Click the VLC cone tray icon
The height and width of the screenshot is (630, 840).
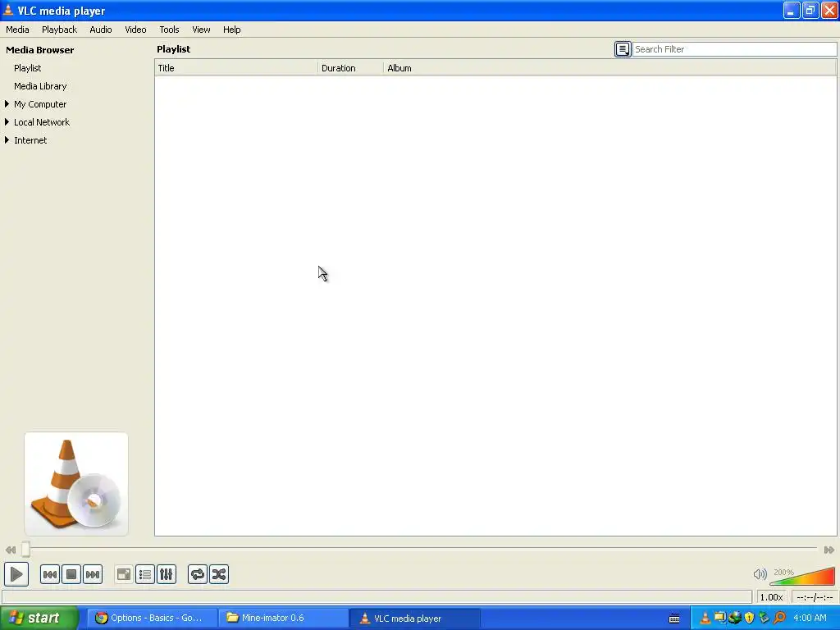click(x=705, y=619)
